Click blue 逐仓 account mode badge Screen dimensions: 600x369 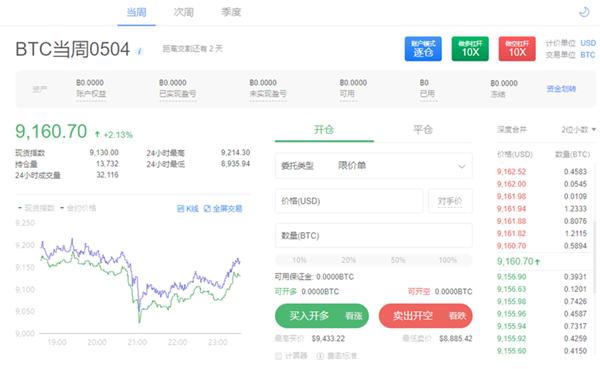[423, 49]
